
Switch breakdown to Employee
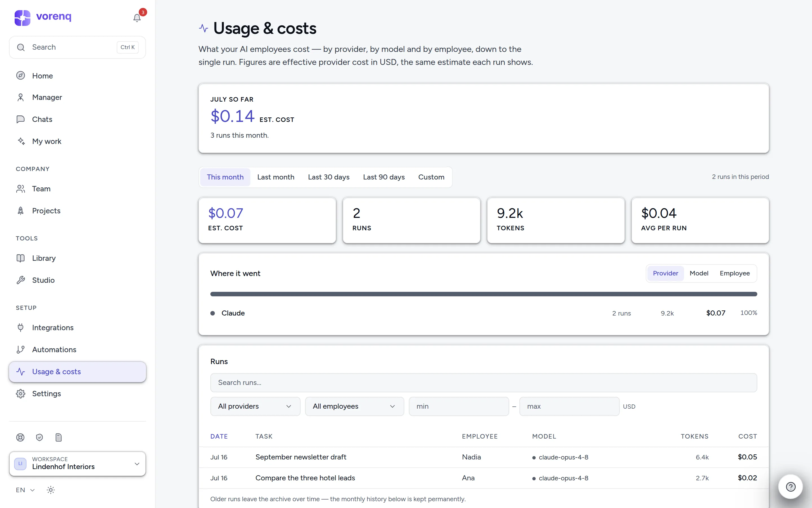(x=734, y=273)
